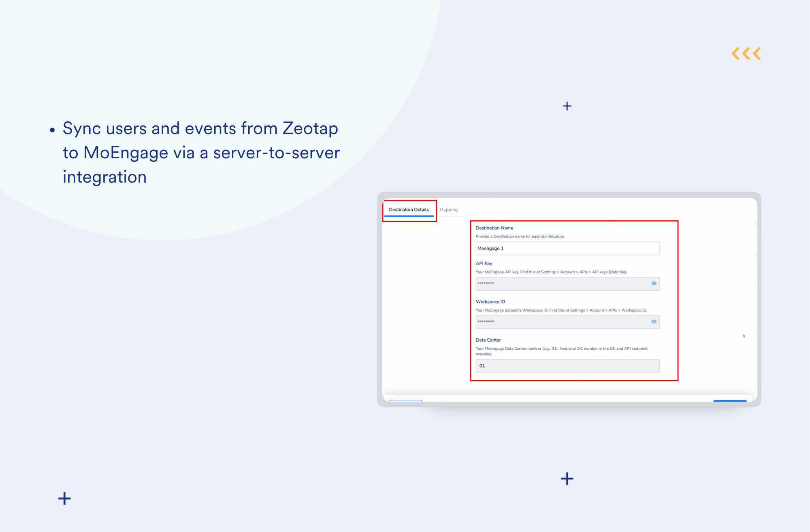Select the Destination Details tab
The image size is (810, 532).
click(x=409, y=209)
